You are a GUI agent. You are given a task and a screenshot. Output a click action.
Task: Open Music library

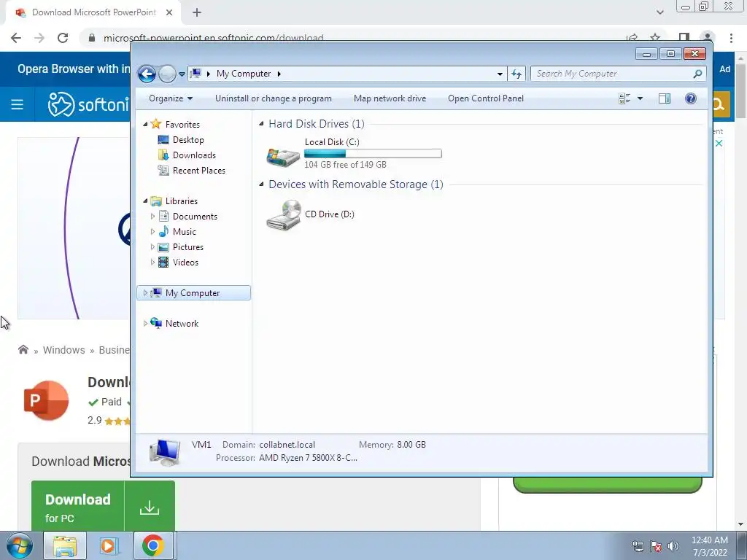click(184, 232)
